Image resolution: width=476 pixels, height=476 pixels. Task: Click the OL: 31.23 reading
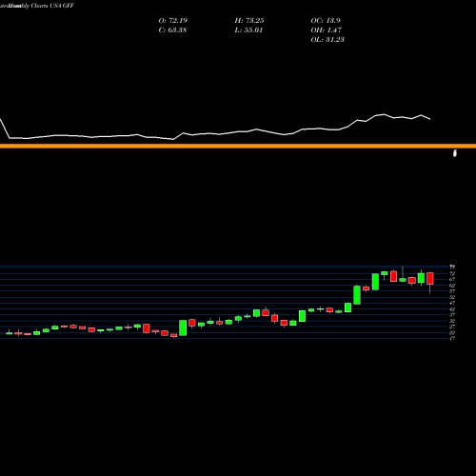327,40
